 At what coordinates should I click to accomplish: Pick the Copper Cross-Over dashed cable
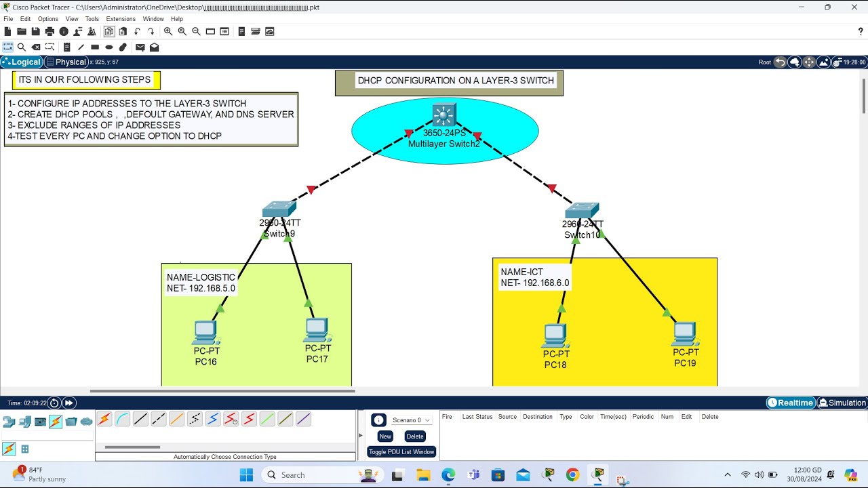159,420
